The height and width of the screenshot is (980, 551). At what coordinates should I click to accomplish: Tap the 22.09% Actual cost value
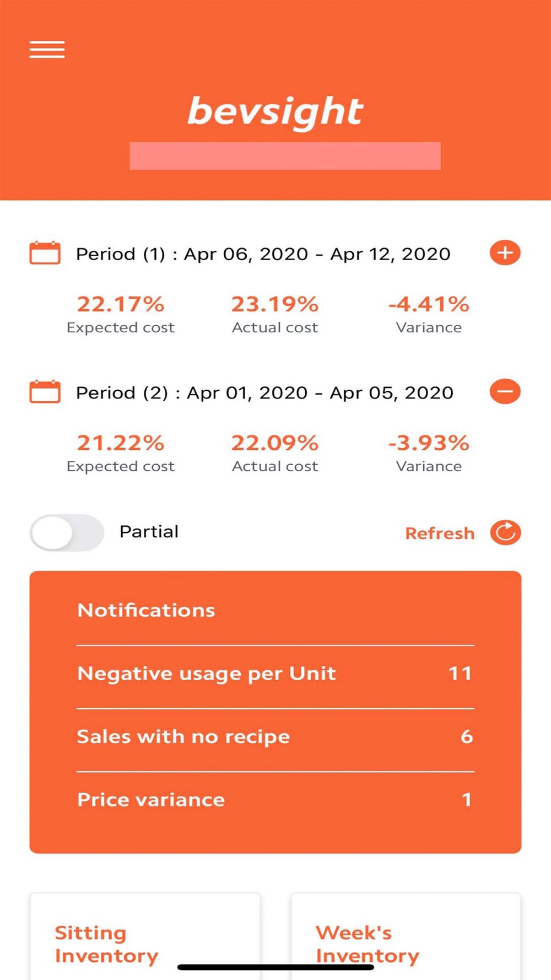[274, 443]
